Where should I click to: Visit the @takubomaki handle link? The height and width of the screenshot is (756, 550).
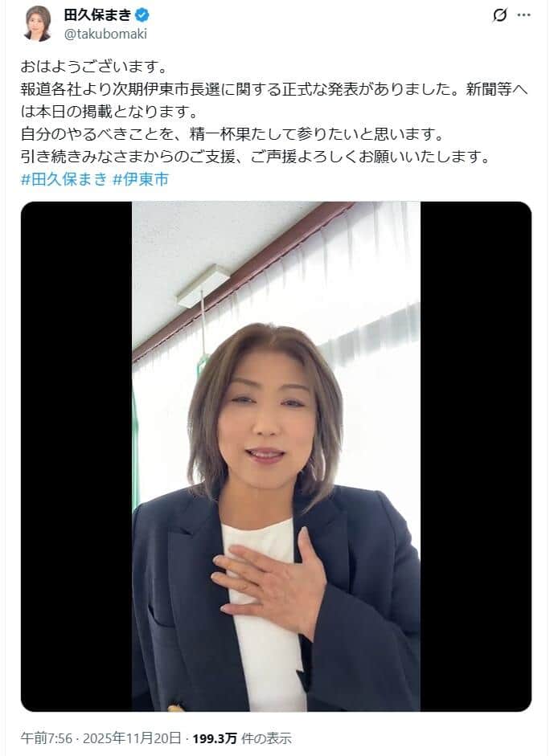pos(105,34)
